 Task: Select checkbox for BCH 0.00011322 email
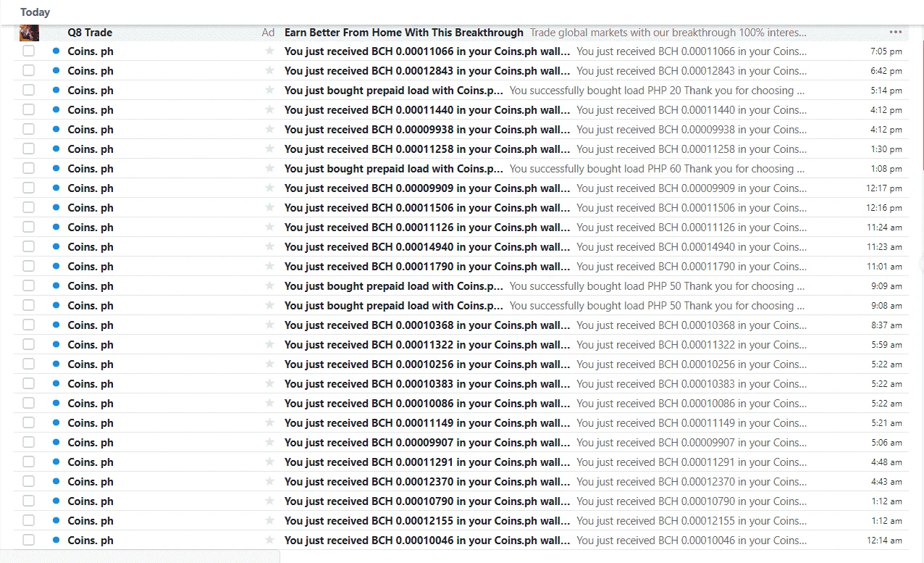(28, 345)
